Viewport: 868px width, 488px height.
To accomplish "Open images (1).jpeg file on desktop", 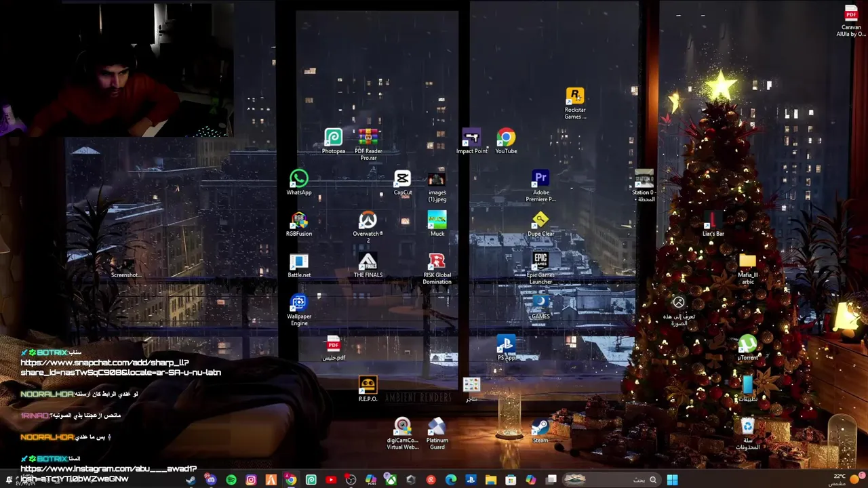I will (437, 186).
